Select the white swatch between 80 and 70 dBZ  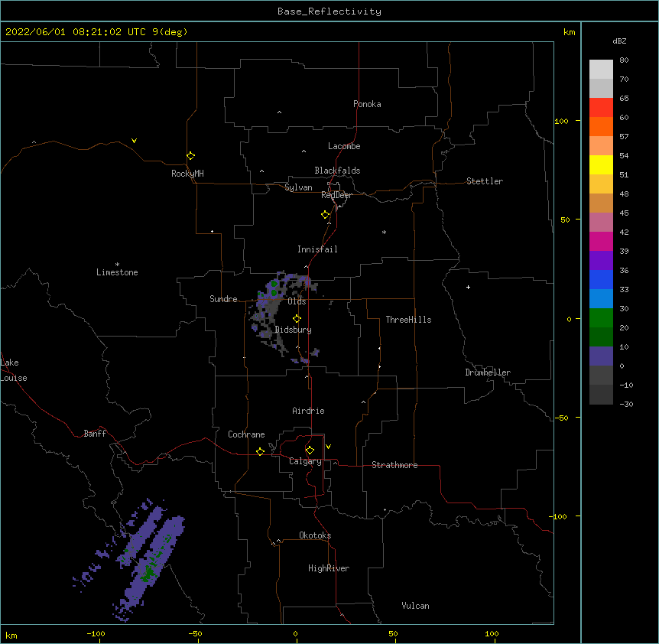601,69
